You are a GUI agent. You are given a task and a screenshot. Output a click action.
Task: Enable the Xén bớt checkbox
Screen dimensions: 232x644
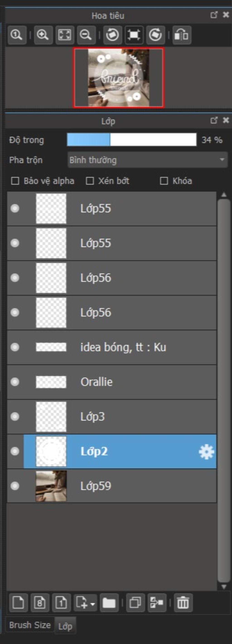tap(89, 181)
